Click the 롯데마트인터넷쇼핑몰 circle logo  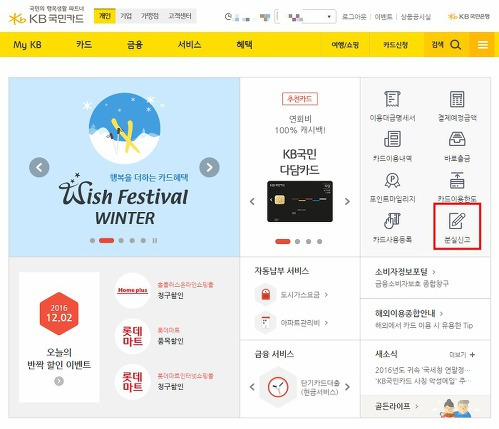(x=132, y=382)
